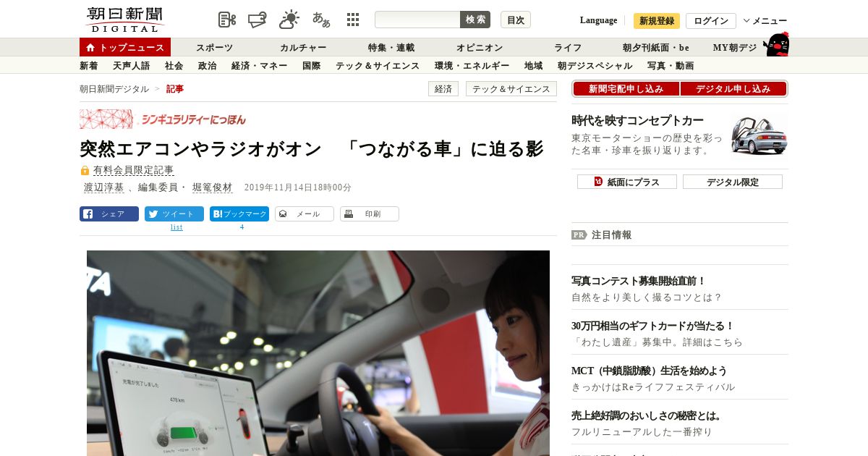Click the padlock icon for paid article
This screenshot has width=868, height=456.
point(85,171)
